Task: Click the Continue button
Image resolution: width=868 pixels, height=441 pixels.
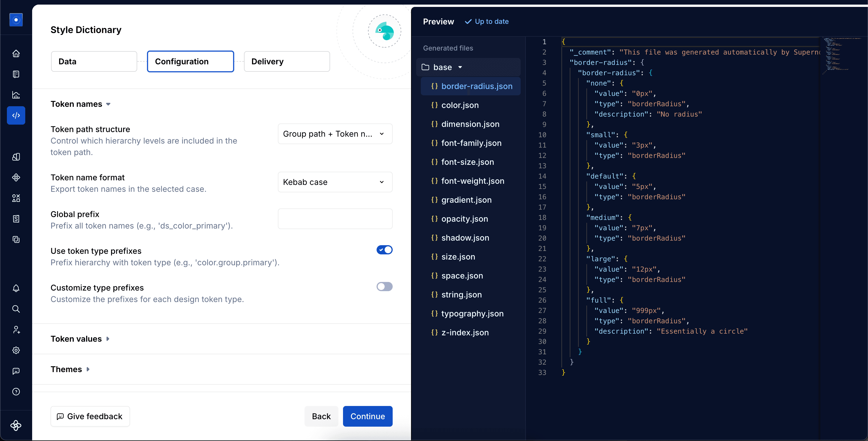Action: point(368,416)
